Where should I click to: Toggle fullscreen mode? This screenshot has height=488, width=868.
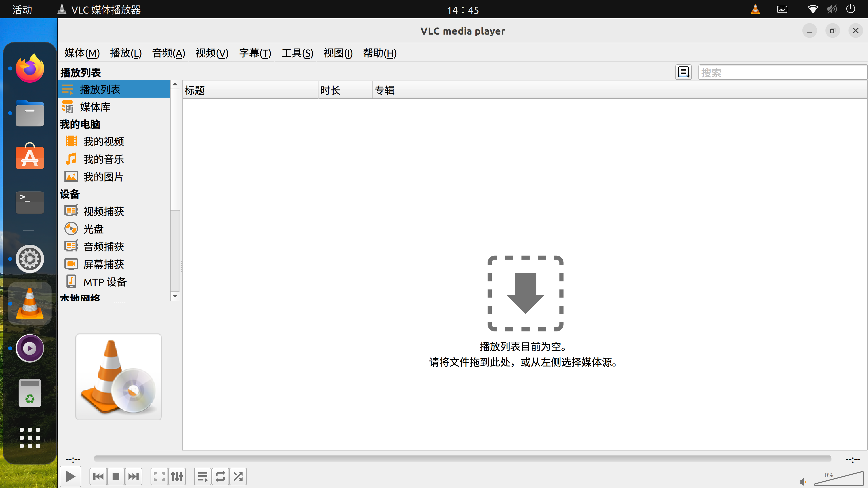[159, 476]
